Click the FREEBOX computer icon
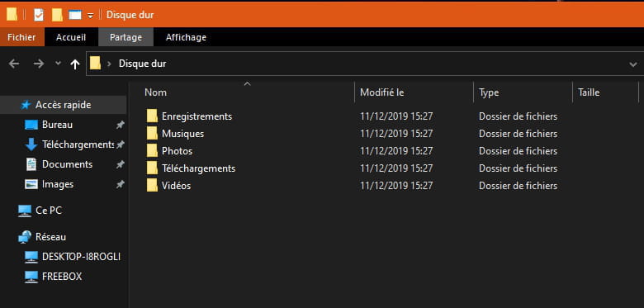This screenshot has width=644, height=308. (31, 277)
